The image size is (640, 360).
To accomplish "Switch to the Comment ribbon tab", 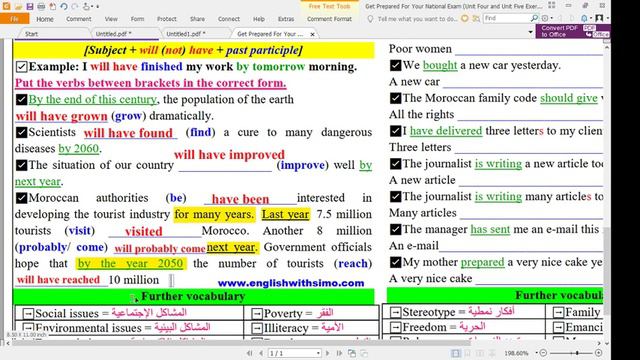I will click(x=79, y=19).
